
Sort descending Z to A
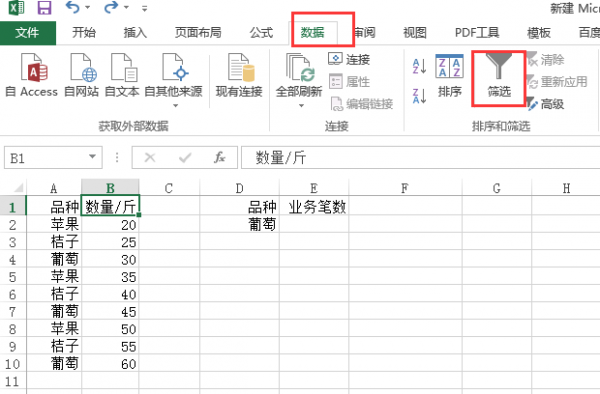pos(419,96)
